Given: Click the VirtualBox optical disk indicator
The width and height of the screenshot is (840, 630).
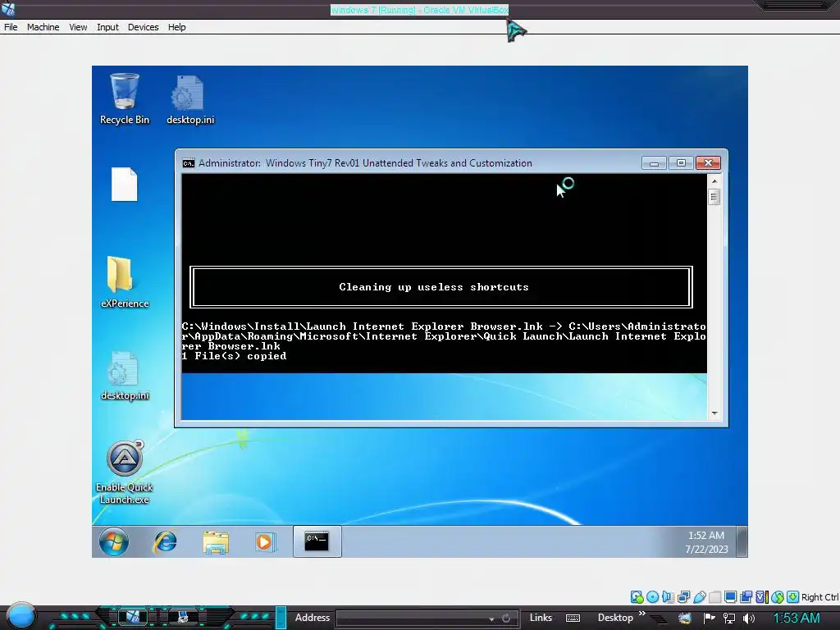Looking at the screenshot, I should (652, 597).
